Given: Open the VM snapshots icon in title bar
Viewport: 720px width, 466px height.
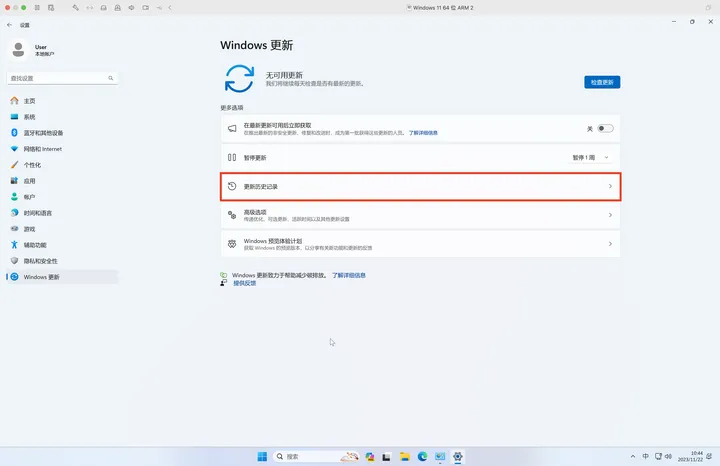Looking at the screenshot, I should click(x=51, y=8).
